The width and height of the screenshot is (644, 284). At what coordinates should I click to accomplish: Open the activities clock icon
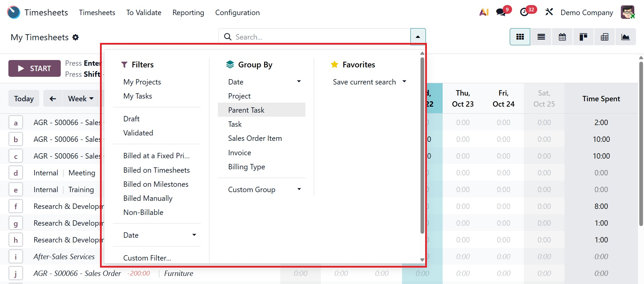[x=524, y=12]
